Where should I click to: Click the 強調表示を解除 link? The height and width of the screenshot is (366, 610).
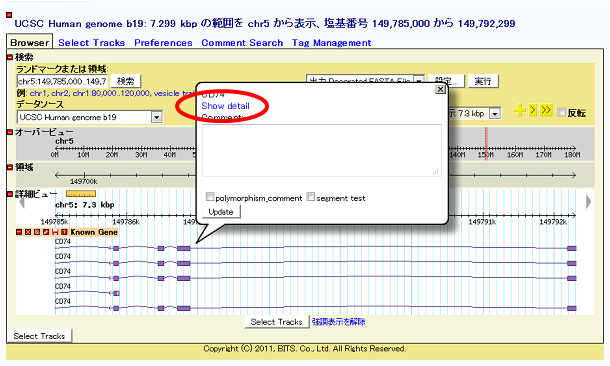click(x=338, y=322)
